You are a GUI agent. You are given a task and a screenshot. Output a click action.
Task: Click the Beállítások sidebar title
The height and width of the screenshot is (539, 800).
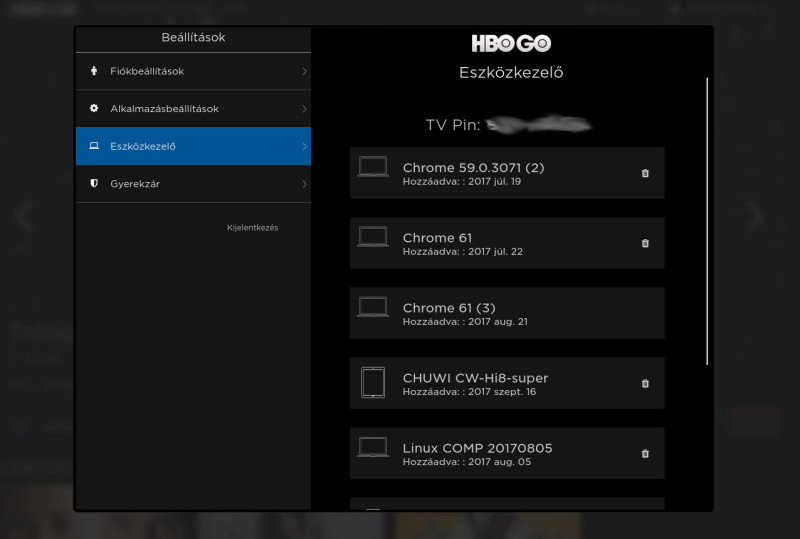click(193, 37)
